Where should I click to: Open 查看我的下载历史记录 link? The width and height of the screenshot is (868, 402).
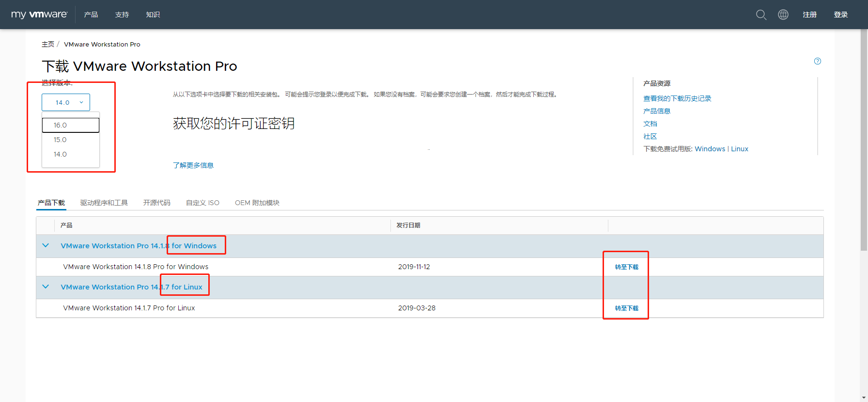click(677, 98)
